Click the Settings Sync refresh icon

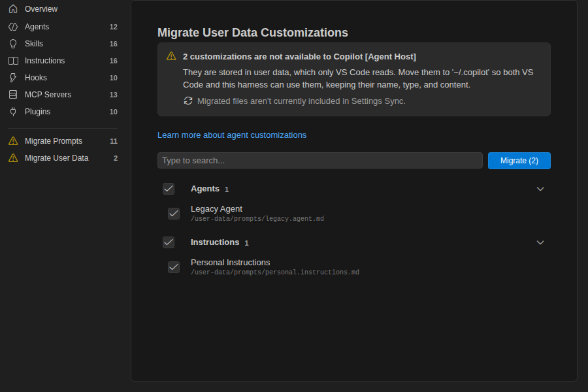click(188, 101)
